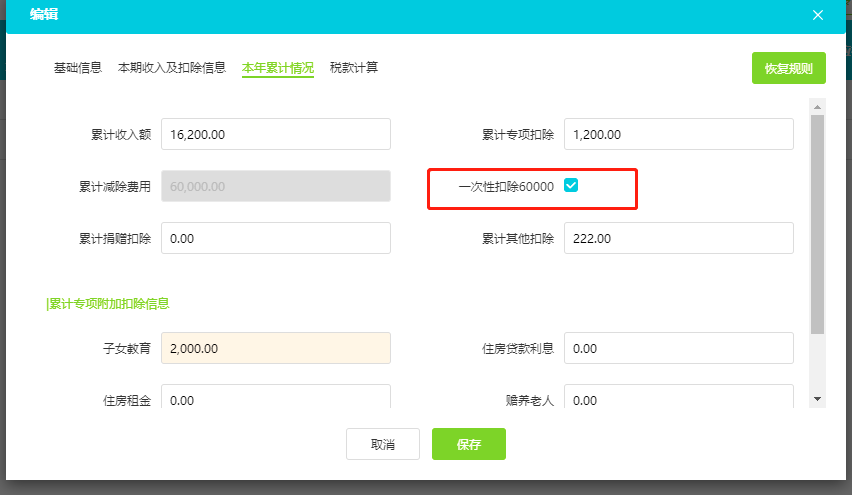Switch to the 基础信息 tab
Image resolution: width=852 pixels, height=495 pixels.
78,67
